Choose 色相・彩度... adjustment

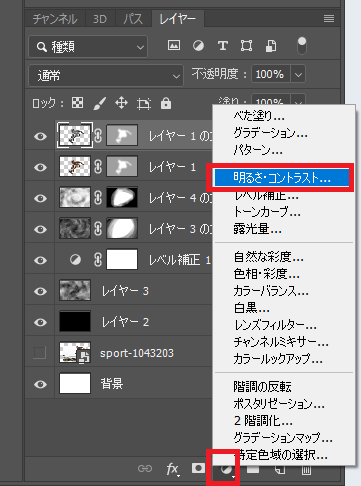click(x=266, y=274)
